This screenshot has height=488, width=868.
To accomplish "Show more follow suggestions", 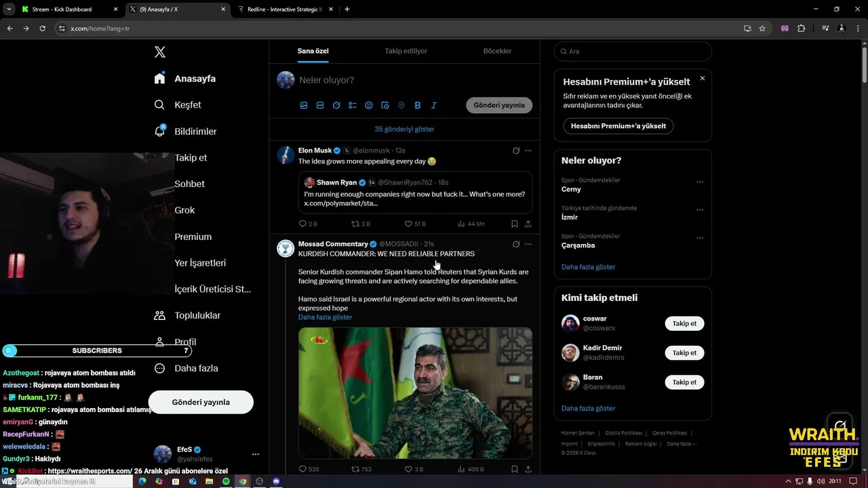I will (588, 409).
